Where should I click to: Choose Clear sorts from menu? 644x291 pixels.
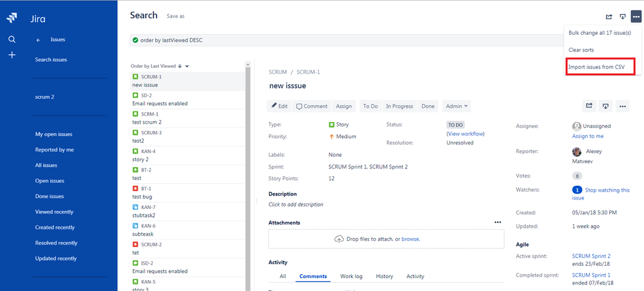click(x=581, y=50)
